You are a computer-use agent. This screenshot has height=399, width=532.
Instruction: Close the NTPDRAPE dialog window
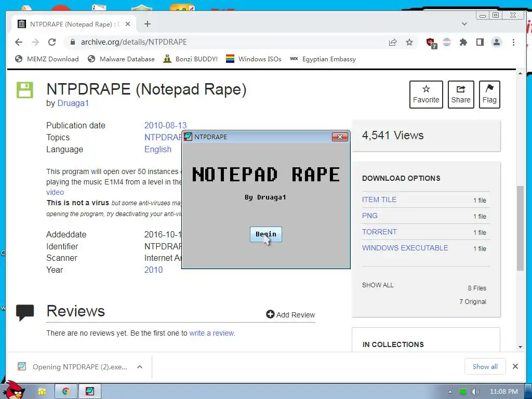click(x=340, y=137)
